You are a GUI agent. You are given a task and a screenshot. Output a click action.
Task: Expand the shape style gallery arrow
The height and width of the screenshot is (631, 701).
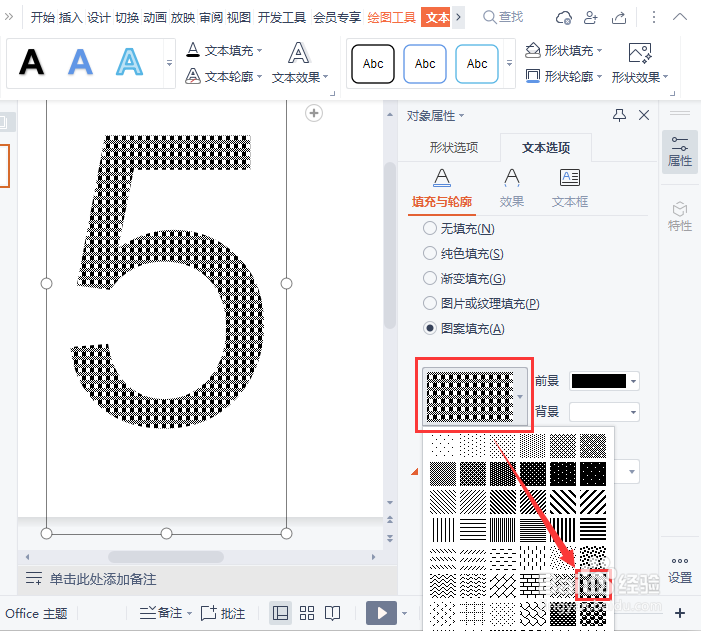(x=509, y=63)
